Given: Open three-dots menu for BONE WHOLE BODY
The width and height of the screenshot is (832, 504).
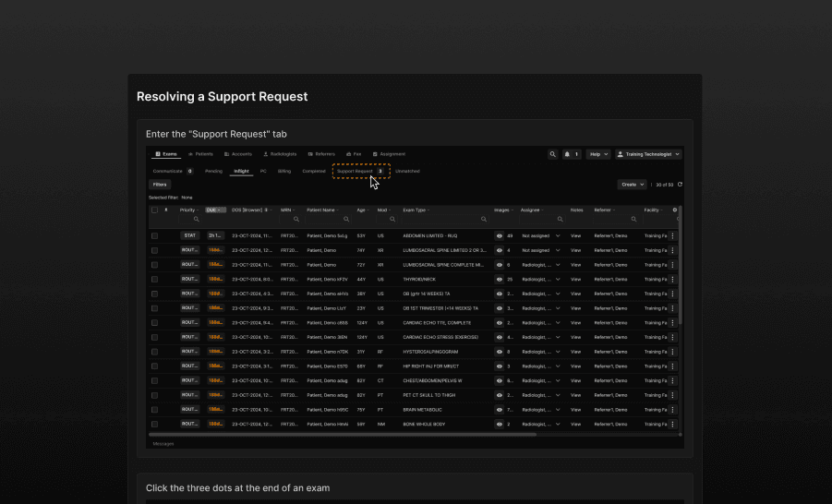Looking at the screenshot, I should 673,425.
